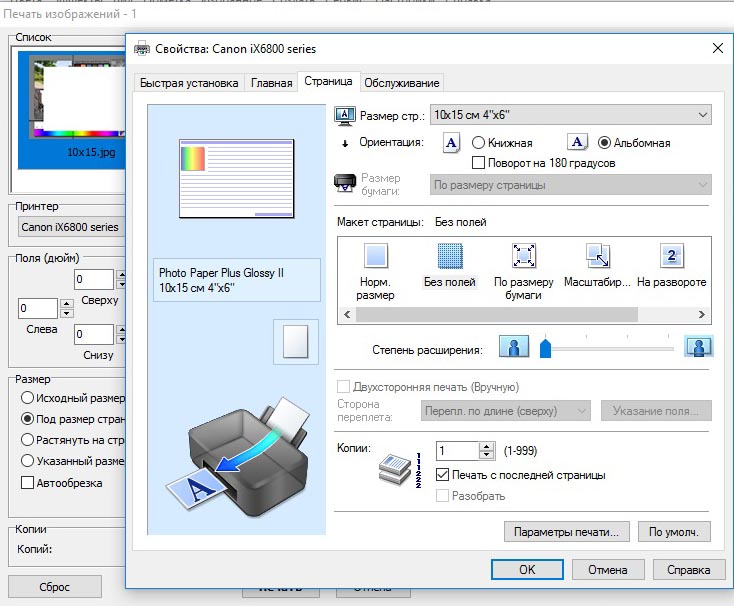Increase the copies count spinner
The width and height of the screenshot is (734, 606).
click(487, 446)
